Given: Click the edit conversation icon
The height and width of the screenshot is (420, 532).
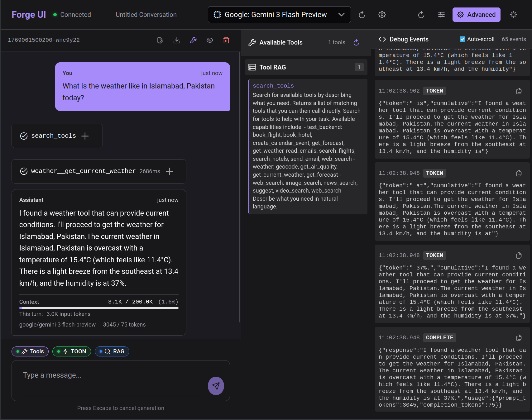Looking at the screenshot, I should click(160, 40).
